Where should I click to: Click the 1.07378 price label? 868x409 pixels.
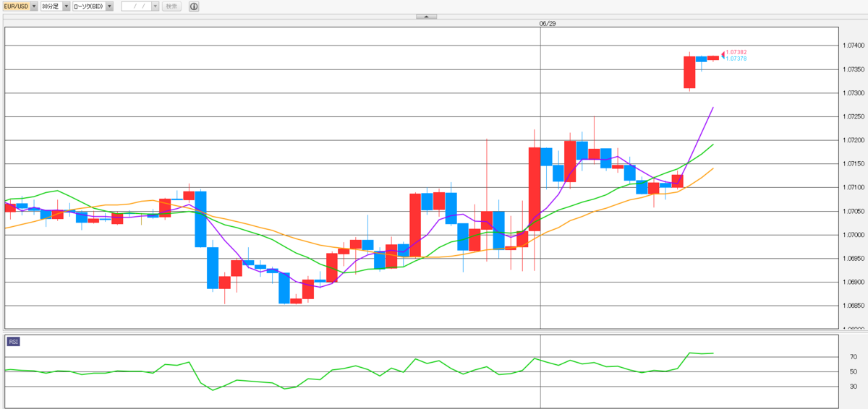point(736,58)
